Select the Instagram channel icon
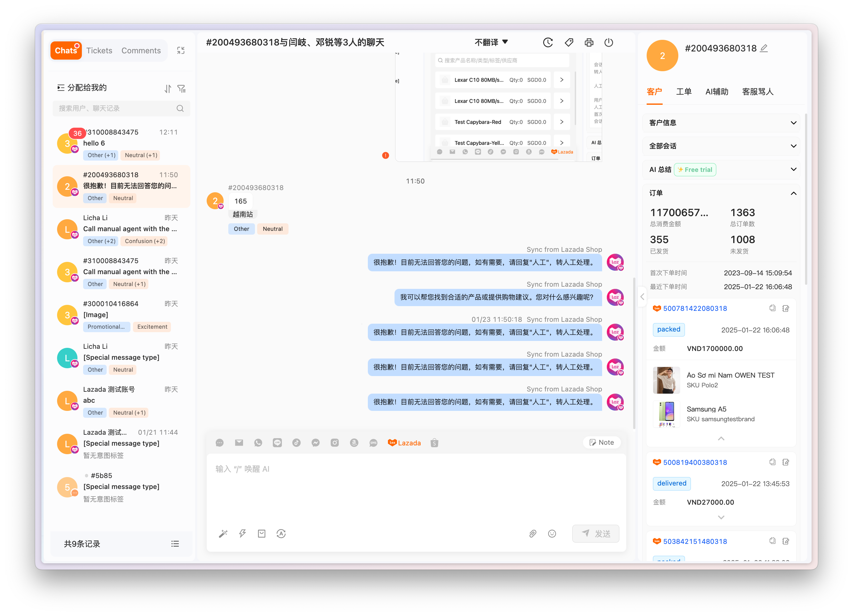This screenshot has width=853, height=616. (x=335, y=443)
